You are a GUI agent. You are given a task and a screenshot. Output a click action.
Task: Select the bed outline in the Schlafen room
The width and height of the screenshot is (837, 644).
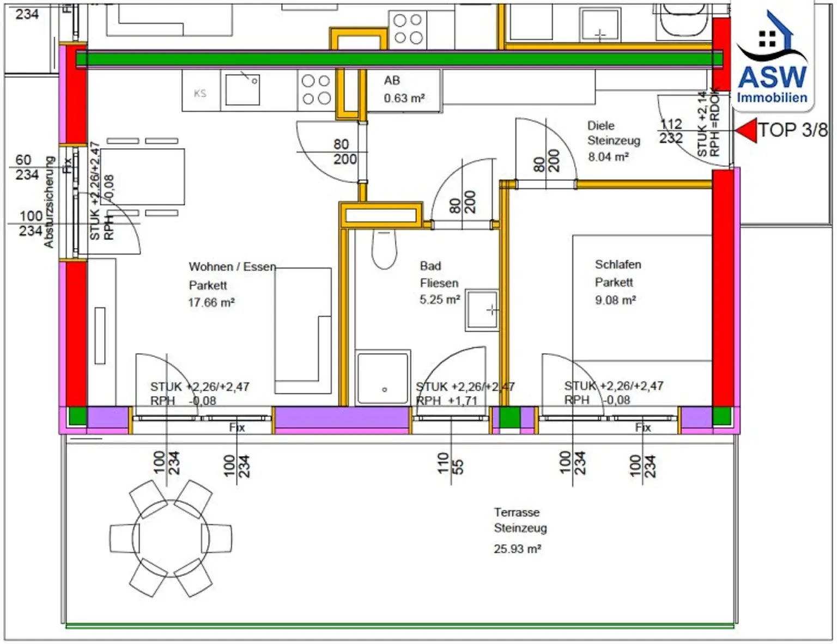[642, 298]
